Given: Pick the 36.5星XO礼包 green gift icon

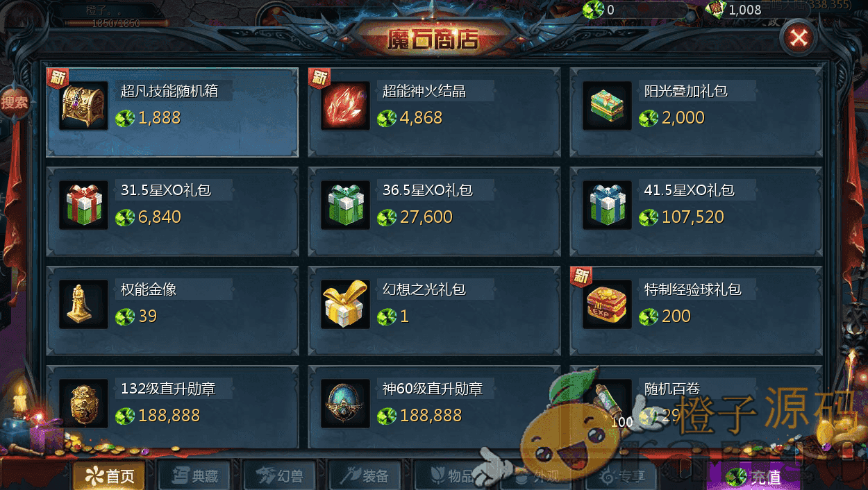Looking at the screenshot, I should pyautogui.click(x=345, y=205).
